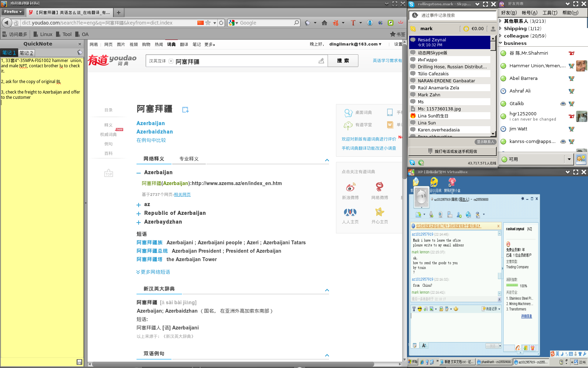Image resolution: width=588 pixels, height=368 pixels.
Task: Click the magnifier icon in Google search box
Action: click(x=296, y=23)
